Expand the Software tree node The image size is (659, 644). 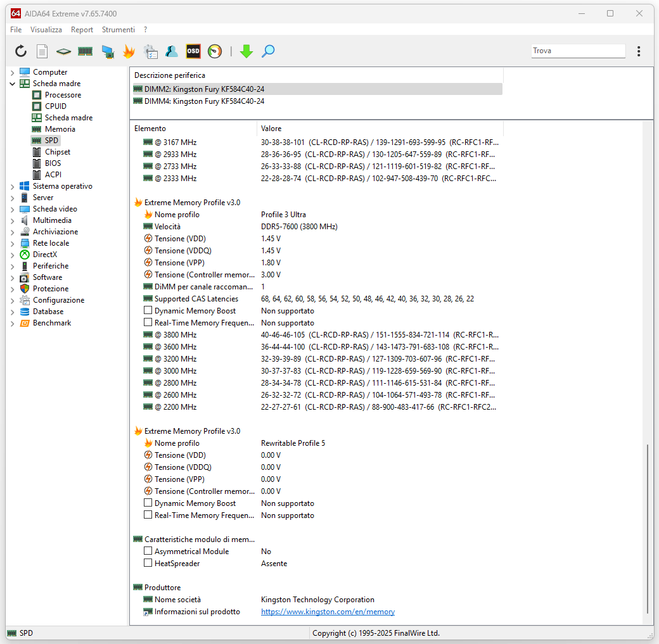pyautogui.click(x=12, y=278)
